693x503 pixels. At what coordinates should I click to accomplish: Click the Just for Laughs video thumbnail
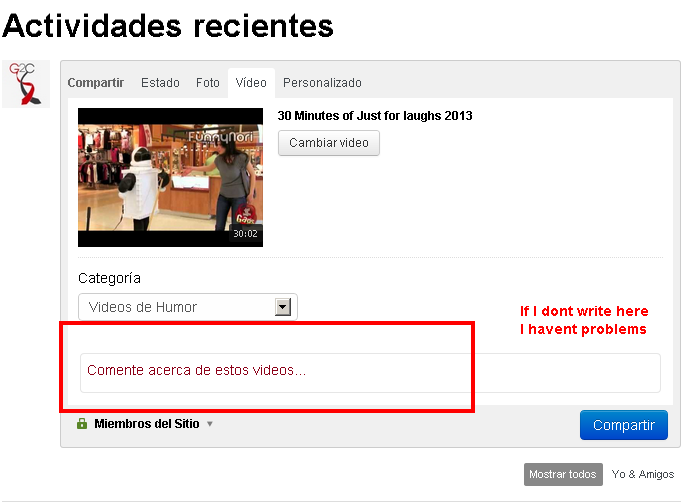tap(170, 177)
